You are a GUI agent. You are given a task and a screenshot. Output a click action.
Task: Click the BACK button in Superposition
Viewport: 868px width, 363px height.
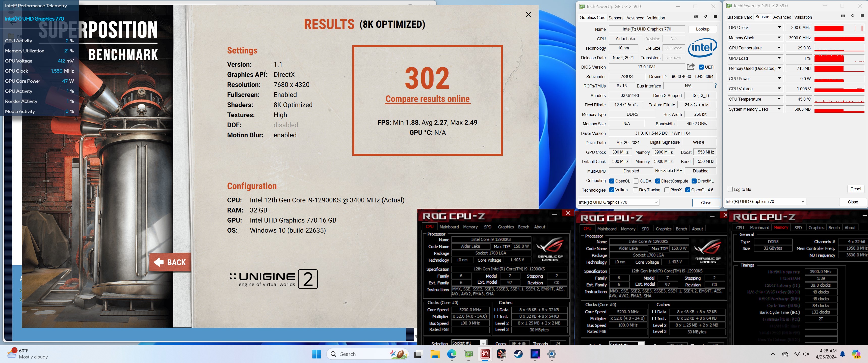point(170,262)
